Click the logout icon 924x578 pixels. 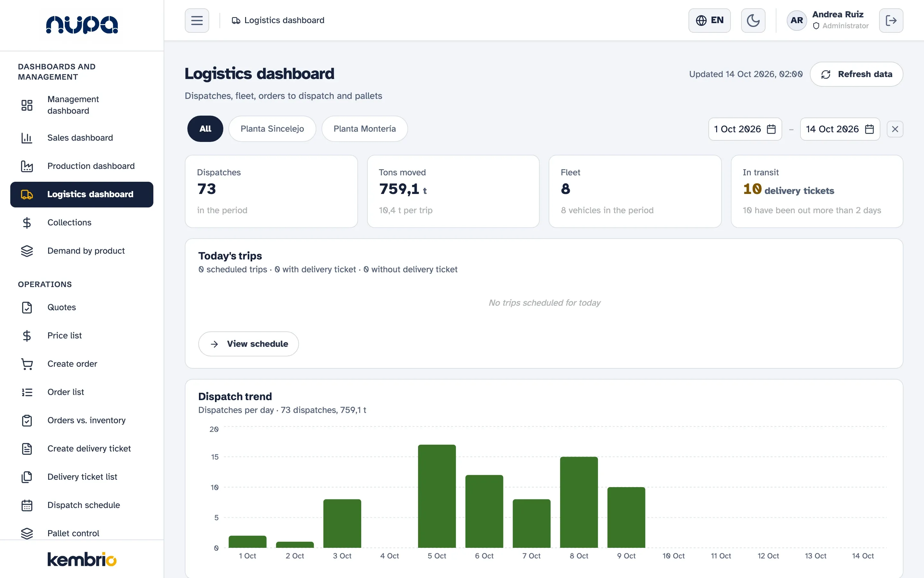tap(891, 20)
